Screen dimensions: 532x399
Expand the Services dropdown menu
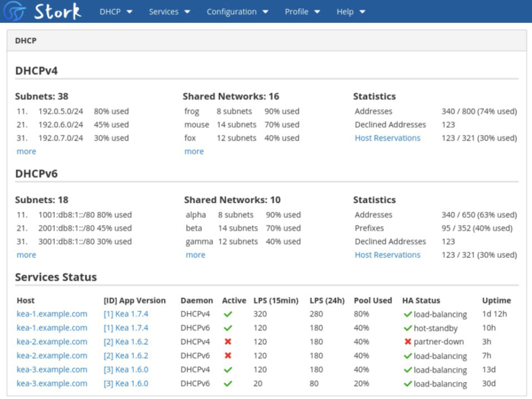(x=168, y=12)
